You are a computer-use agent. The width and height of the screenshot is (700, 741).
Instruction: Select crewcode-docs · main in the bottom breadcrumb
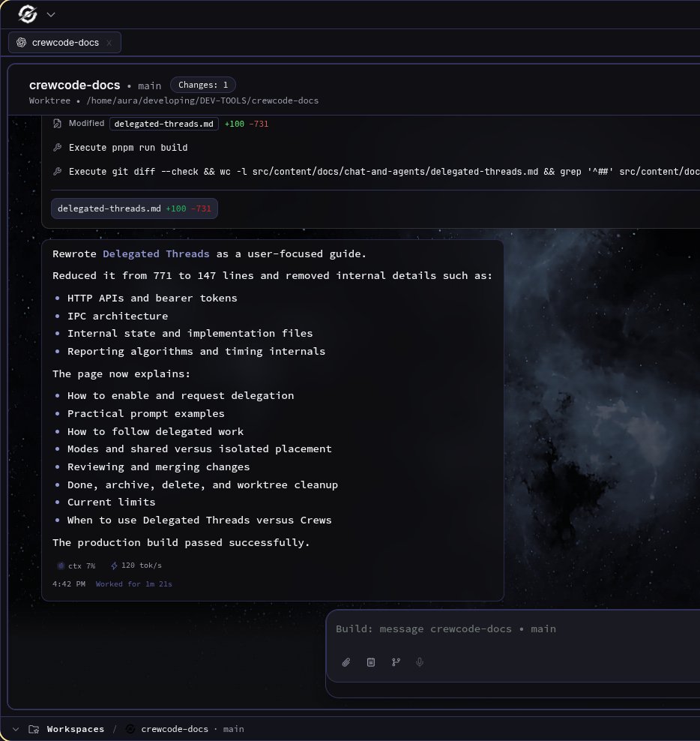pyautogui.click(x=193, y=729)
